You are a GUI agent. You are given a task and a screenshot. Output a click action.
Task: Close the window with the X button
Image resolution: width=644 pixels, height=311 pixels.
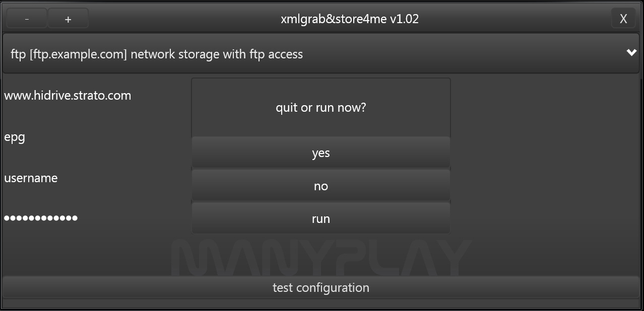pyautogui.click(x=623, y=19)
